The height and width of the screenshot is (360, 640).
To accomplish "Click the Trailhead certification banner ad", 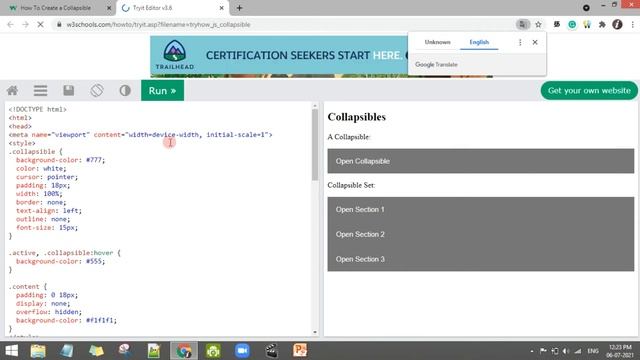I will point(279,56).
